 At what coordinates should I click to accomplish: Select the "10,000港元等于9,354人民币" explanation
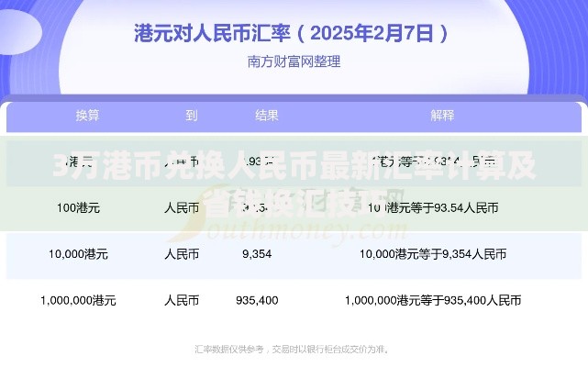(433, 254)
